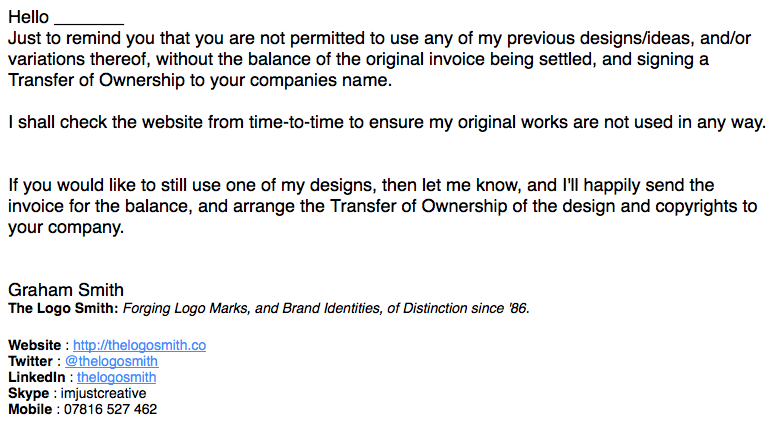Open the @thelogosmith Twitter link
The width and height of the screenshot is (774, 424).
click(112, 361)
